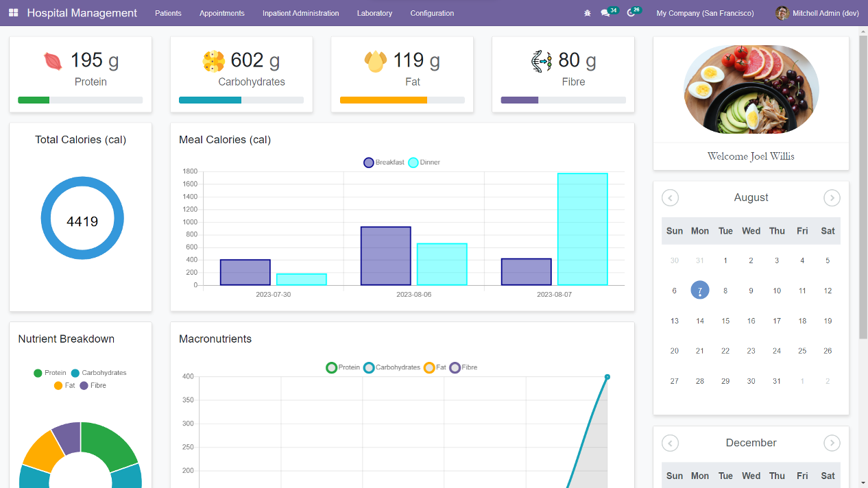This screenshot has height=488, width=868.
Task: Select August 19 in calendar
Action: (828, 321)
